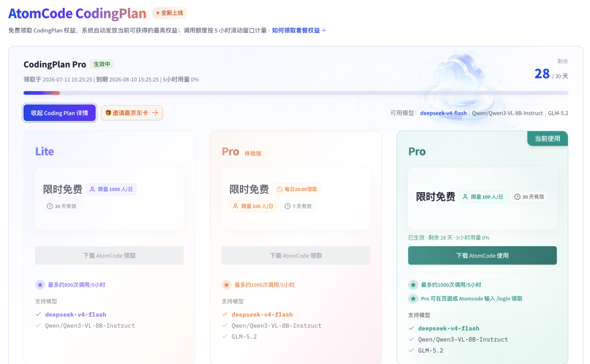Click Pro trial card Qwen3-VL-8B-Instruct checkmark
Viewport: 590px width, 364px height.
(225, 326)
